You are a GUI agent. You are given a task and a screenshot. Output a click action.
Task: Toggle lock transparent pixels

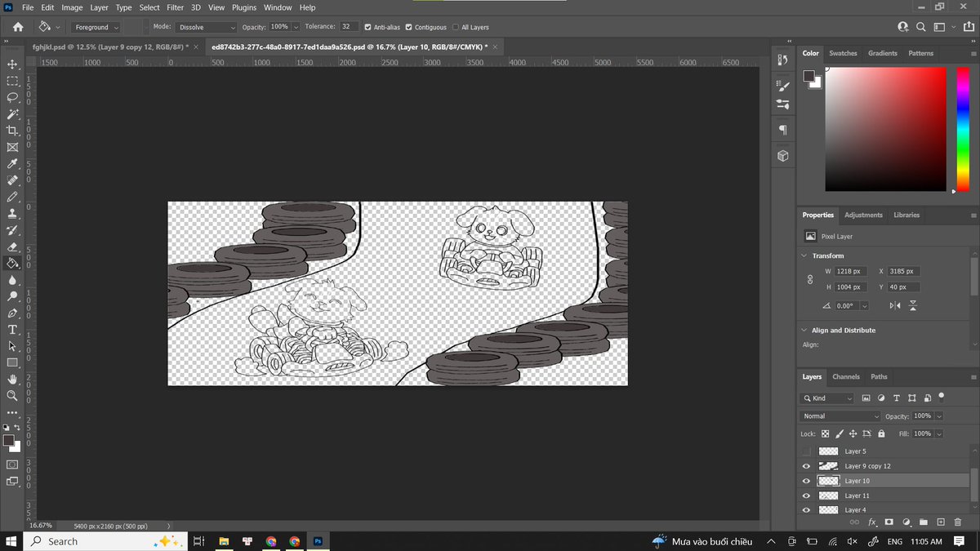(826, 433)
